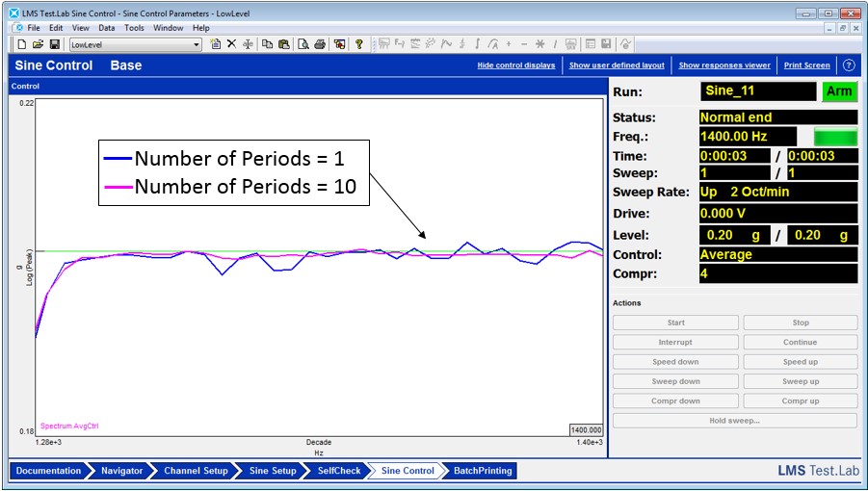The image size is (868, 491).
Task: Click the Open folder toolbar icon
Action: [38, 44]
